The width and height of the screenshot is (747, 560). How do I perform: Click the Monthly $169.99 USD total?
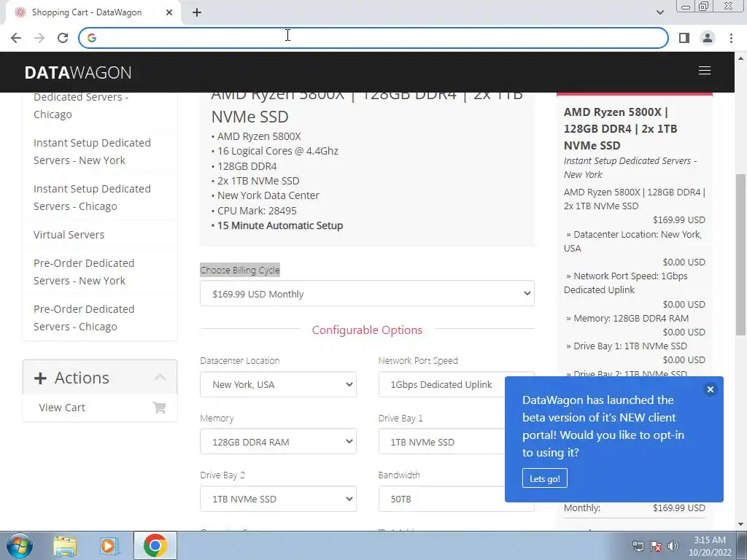[679, 508]
